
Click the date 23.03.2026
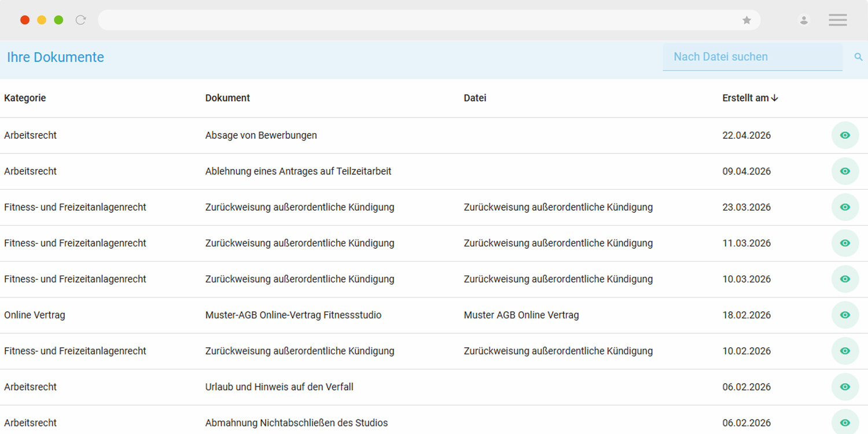746,207
